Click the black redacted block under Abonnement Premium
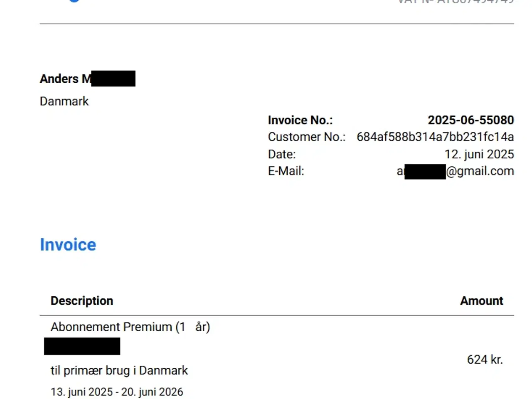 [x=82, y=346]
